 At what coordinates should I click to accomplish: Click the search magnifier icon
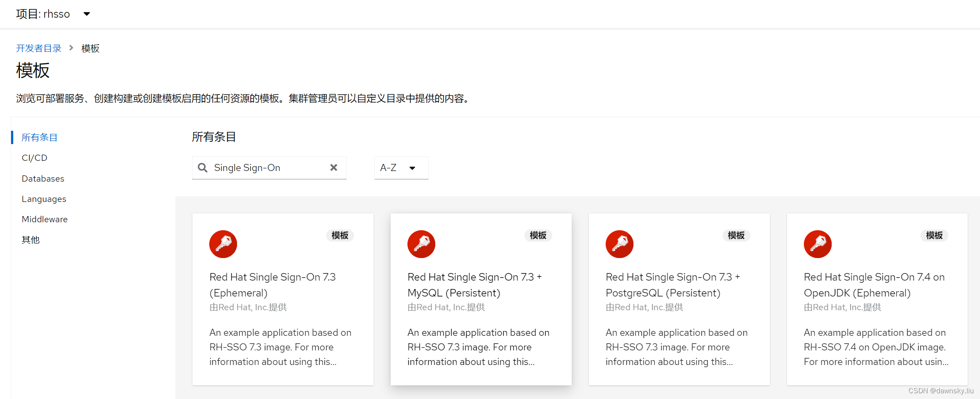(x=203, y=167)
